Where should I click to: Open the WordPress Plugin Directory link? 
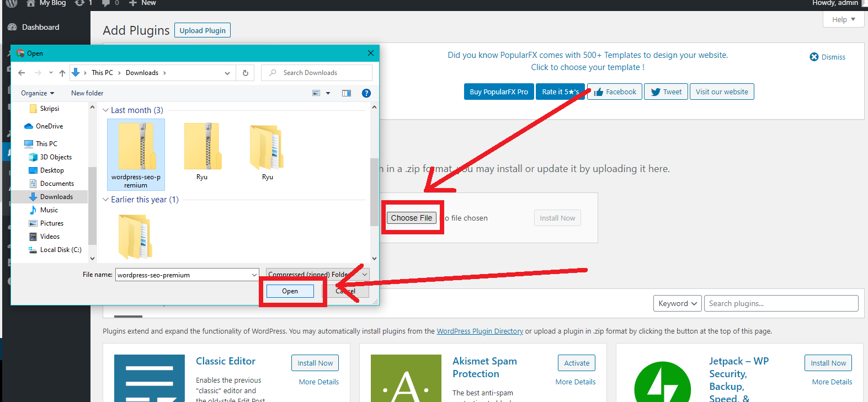480,331
